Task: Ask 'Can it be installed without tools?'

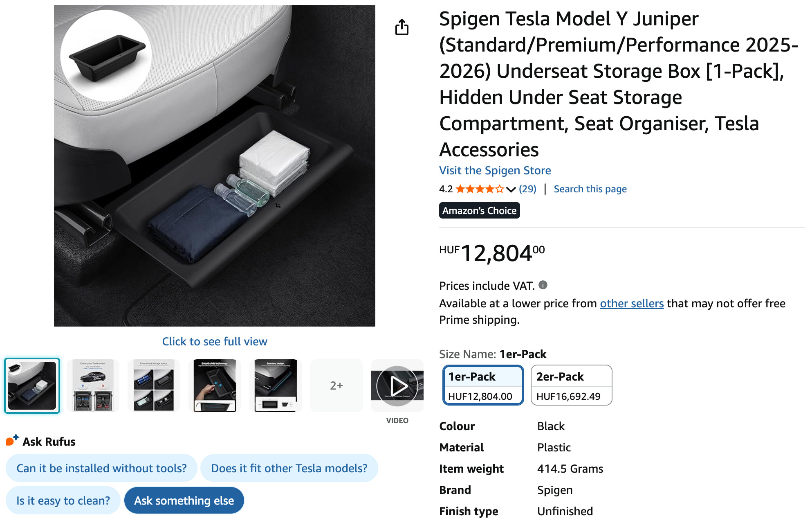Action: click(101, 468)
